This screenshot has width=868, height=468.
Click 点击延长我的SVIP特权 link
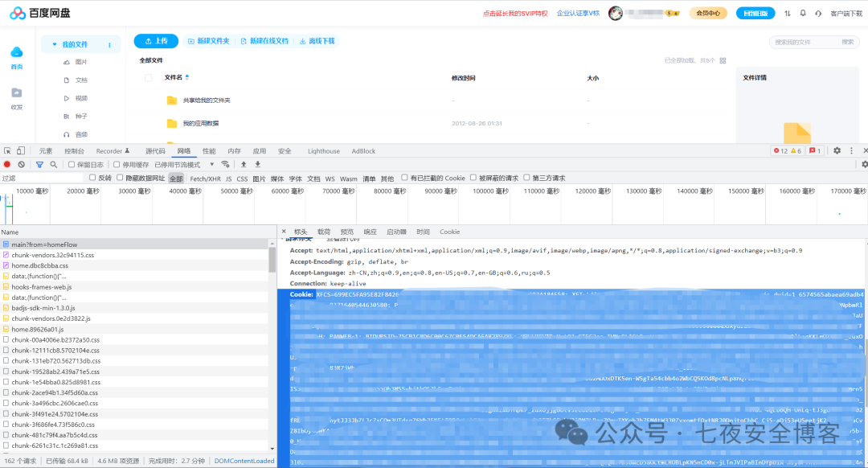(515, 14)
